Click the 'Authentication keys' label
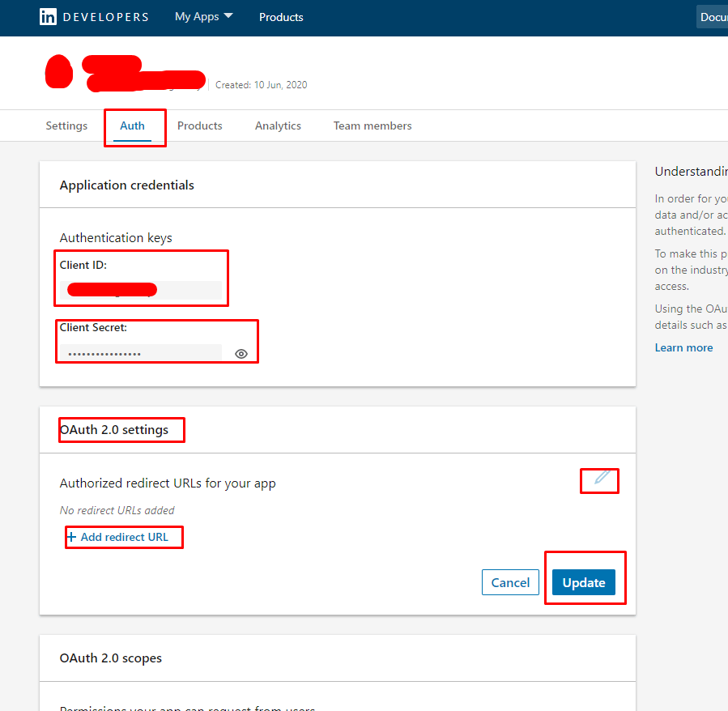This screenshot has height=711, width=728. click(116, 238)
